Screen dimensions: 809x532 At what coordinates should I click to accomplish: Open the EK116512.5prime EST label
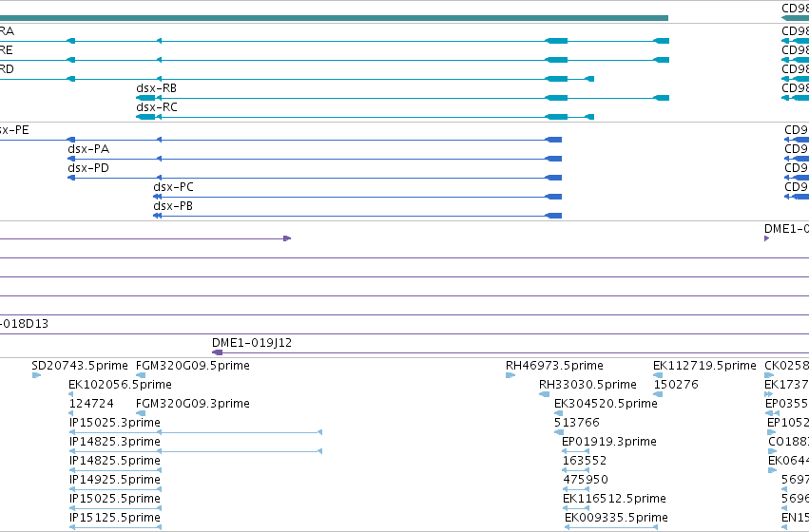point(614,499)
